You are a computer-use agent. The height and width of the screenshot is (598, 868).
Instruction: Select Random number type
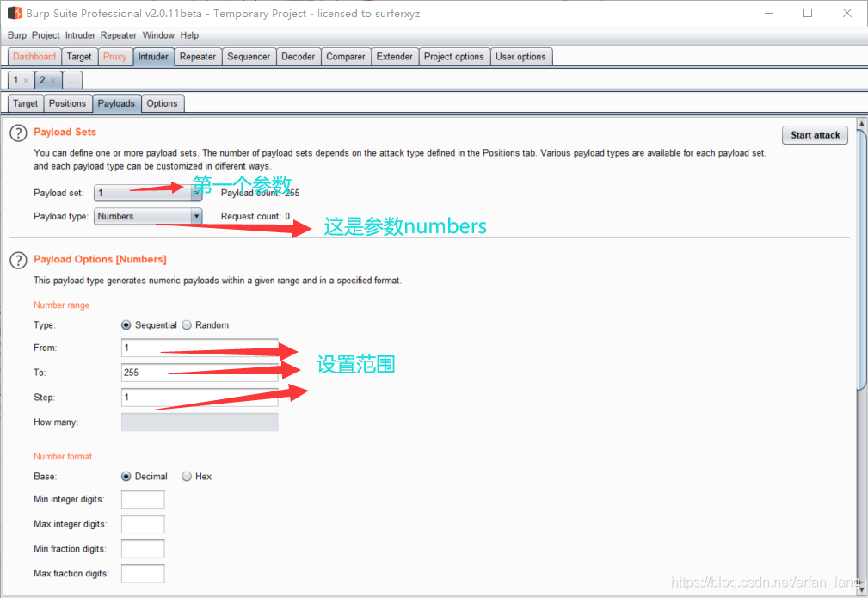click(187, 325)
